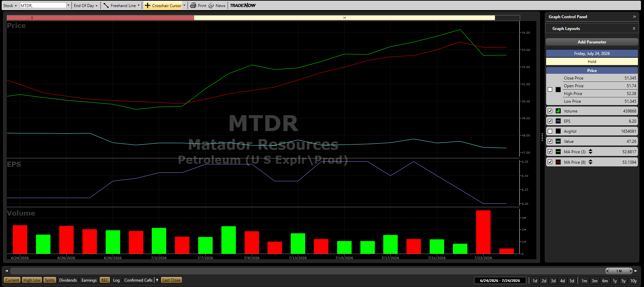This screenshot has width=644, height=287.
Task: Click the date range field 6/24/2026 - 7/24/2026
Action: [x=500, y=281]
